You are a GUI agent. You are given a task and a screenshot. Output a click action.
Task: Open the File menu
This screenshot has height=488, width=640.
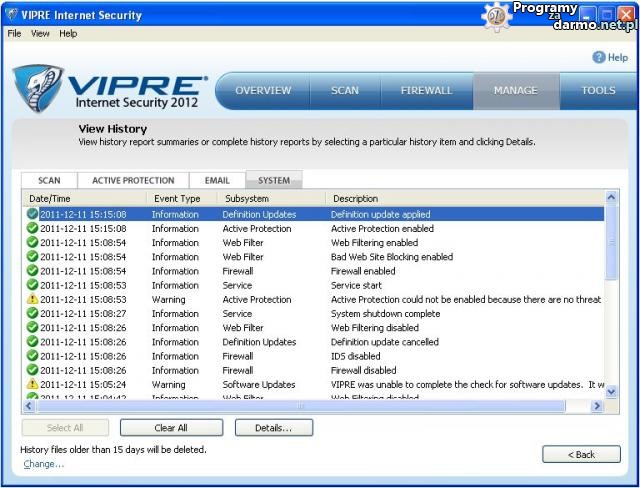[x=14, y=33]
